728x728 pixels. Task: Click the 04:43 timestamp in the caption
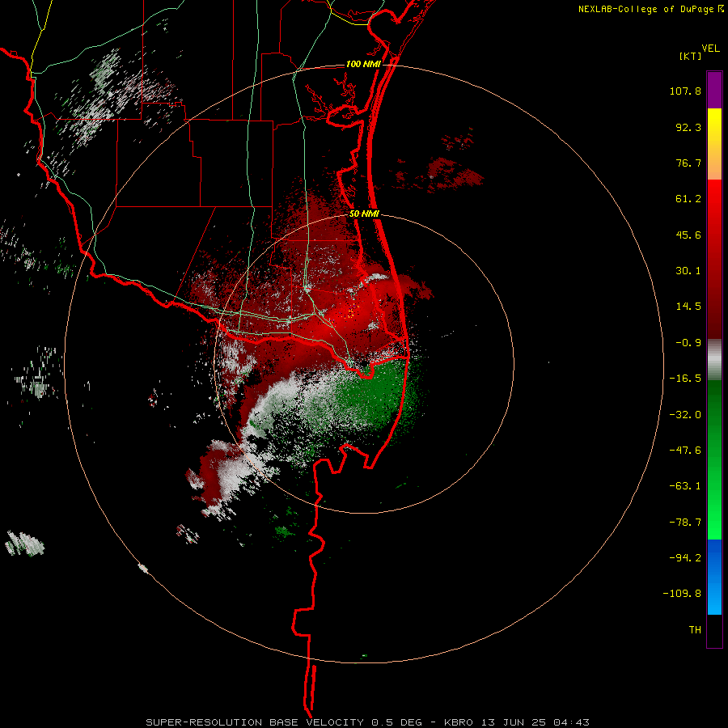572,722
